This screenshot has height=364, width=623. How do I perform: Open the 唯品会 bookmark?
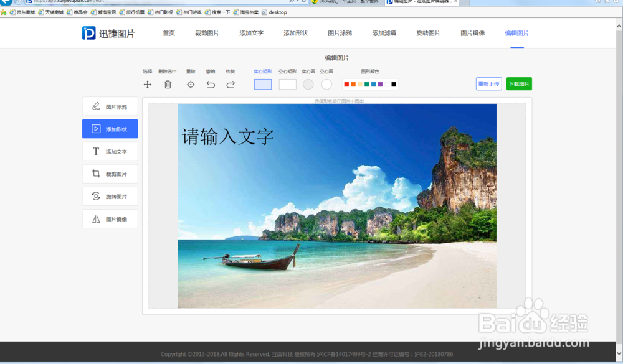(x=77, y=12)
